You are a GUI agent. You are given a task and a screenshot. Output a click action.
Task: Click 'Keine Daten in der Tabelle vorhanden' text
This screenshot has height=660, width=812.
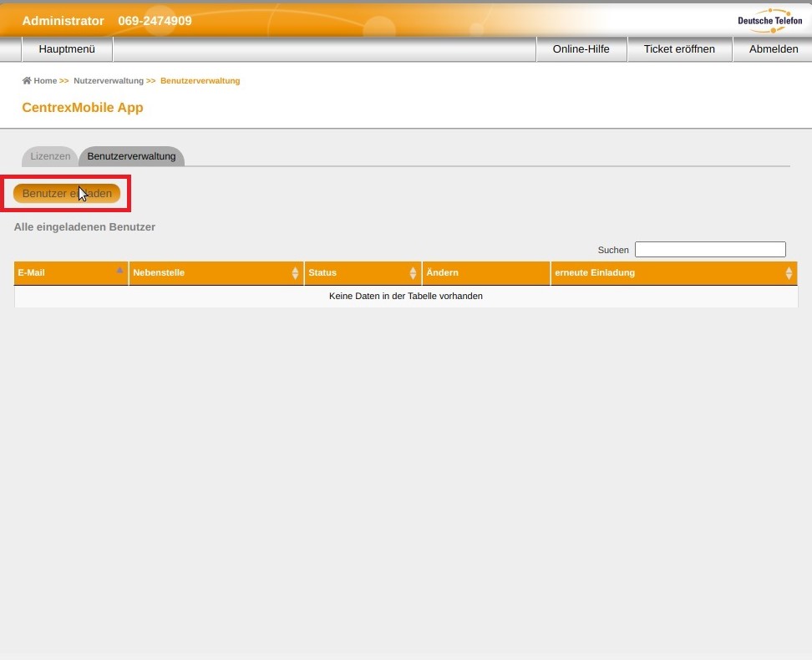[x=406, y=296]
